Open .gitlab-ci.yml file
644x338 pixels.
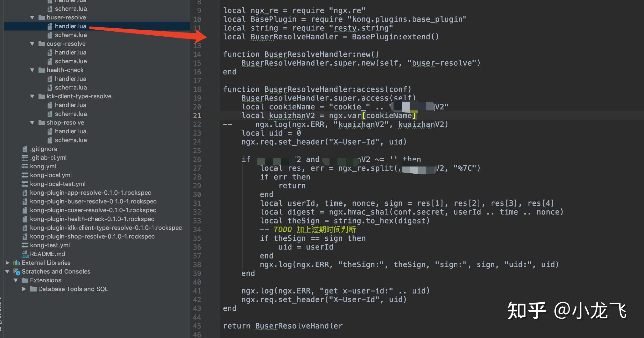48,158
